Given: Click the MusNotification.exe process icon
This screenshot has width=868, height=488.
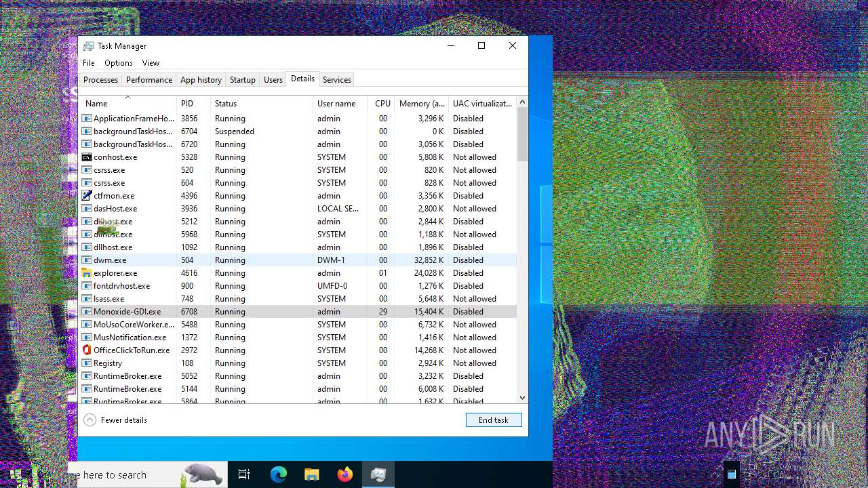Looking at the screenshot, I should [x=87, y=338].
